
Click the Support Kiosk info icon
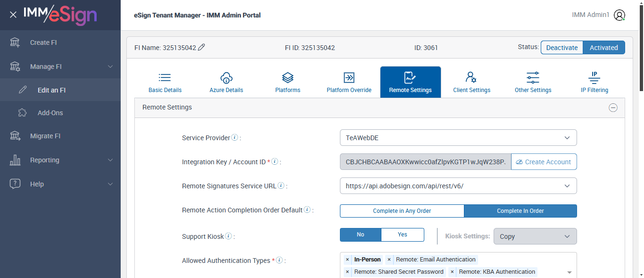tap(228, 236)
